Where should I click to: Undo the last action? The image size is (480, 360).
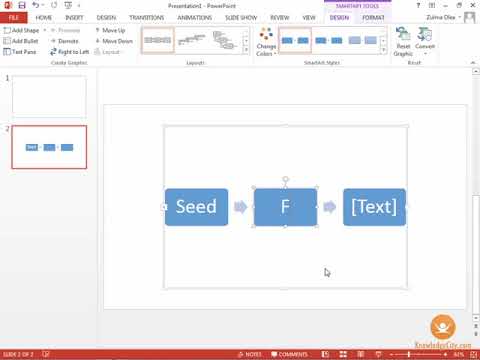pos(36,5)
